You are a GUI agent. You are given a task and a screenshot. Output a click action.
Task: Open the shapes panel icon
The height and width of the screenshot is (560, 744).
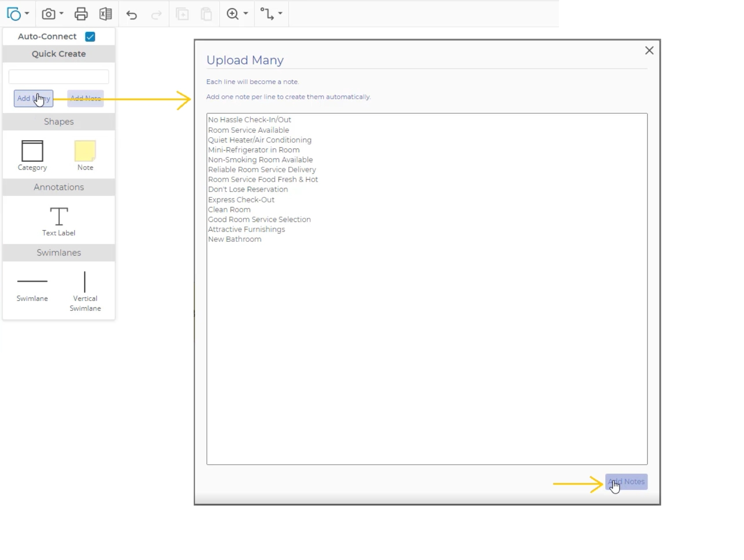pos(14,14)
